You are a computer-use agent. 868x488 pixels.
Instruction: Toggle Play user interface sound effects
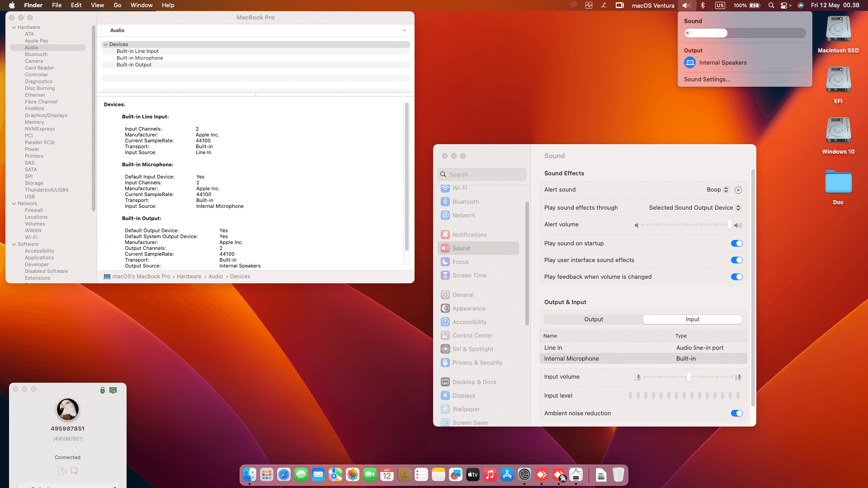pyautogui.click(x=736, y=260)
